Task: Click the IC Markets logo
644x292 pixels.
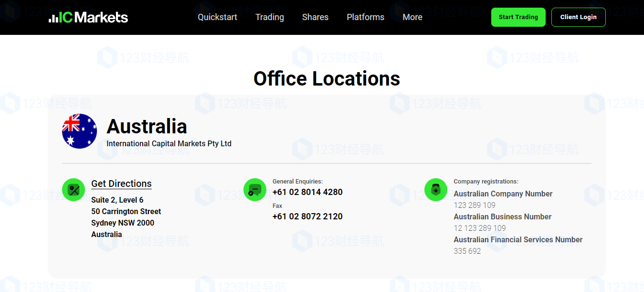Action: [88, 17]
